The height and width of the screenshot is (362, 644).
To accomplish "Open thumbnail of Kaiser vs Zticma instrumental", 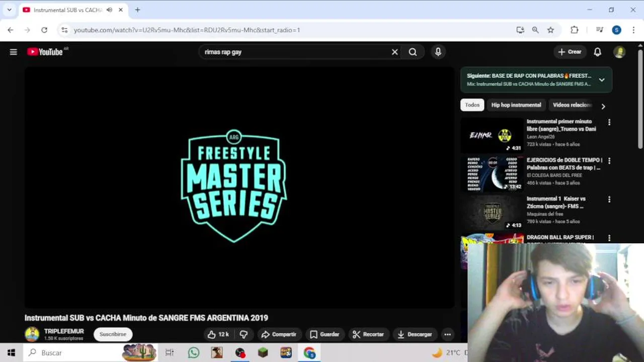I will [x=492, y=213].
